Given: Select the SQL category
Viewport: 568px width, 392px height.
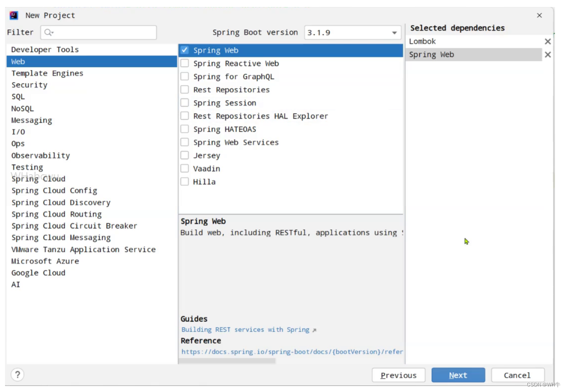Looking at the screenshot, I should [x=92, y=97].
